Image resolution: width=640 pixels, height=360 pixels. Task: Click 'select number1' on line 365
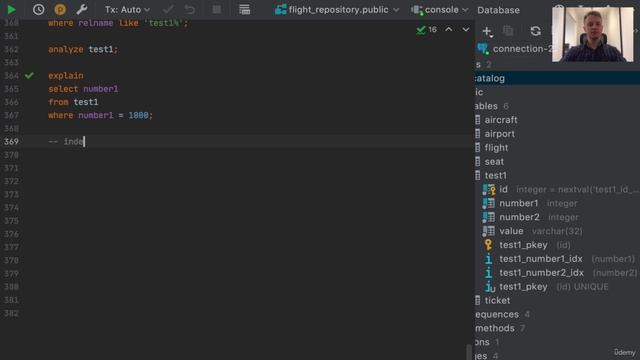[x=83, y=89]
